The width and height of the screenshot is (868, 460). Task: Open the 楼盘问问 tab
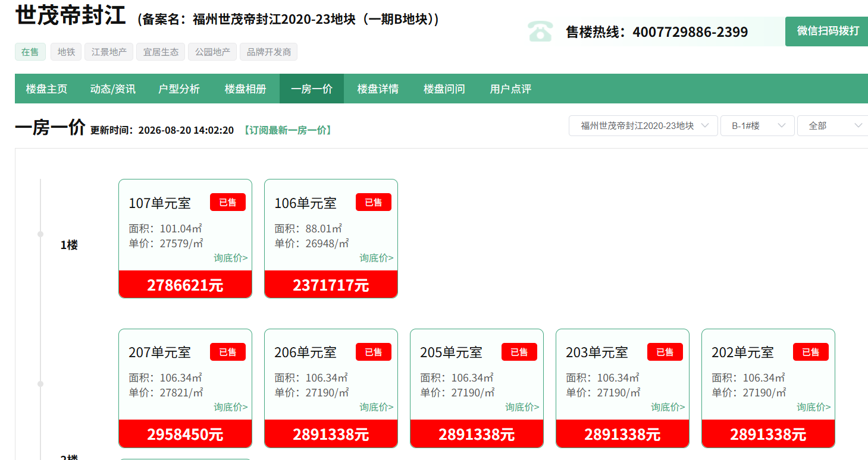coord(444,89)
